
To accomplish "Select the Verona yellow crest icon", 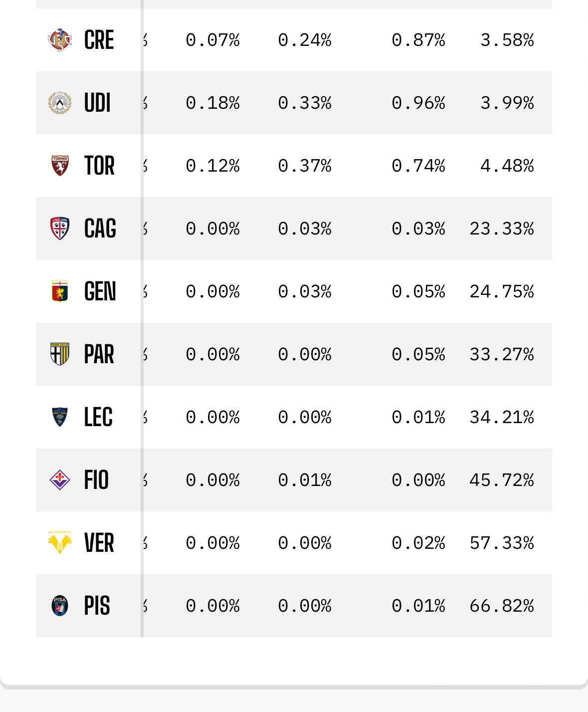I will point(60,543).
